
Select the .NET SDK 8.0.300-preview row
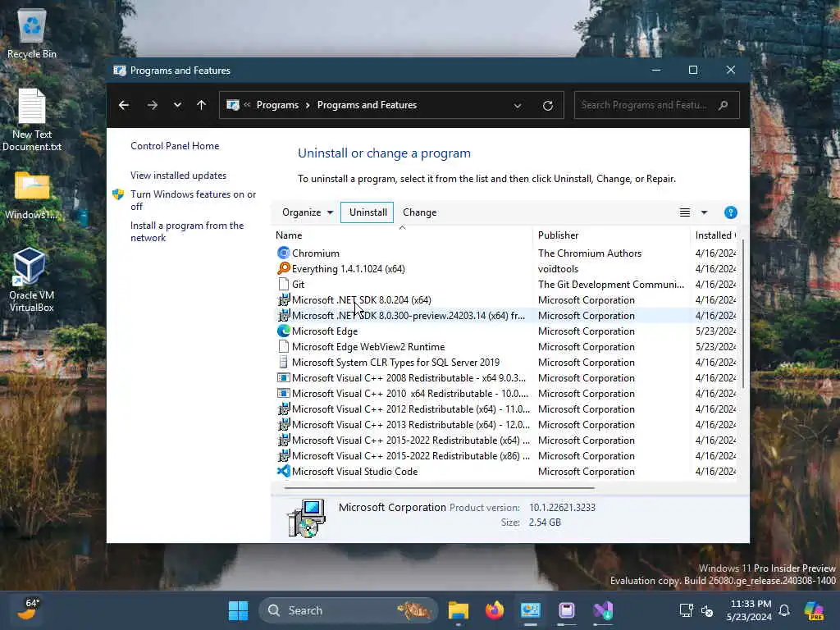pos(505,316)
